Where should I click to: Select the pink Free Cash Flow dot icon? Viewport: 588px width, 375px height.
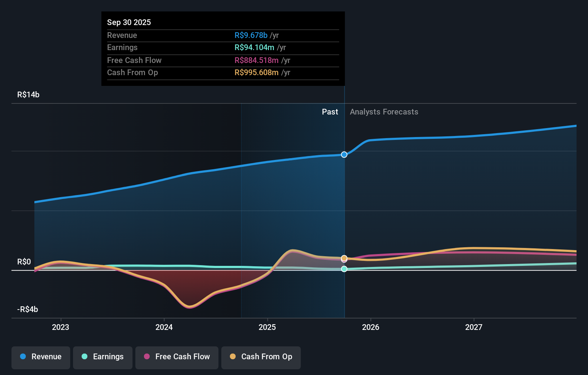[147, 357]
